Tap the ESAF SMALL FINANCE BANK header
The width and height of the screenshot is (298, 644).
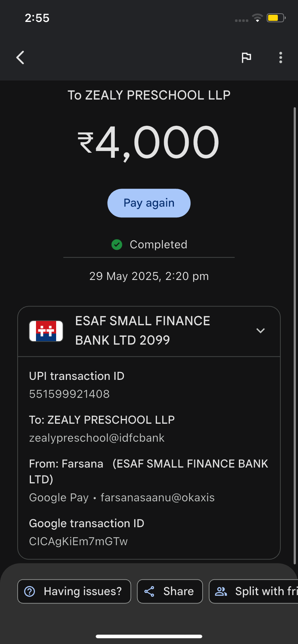pos(143,331)
